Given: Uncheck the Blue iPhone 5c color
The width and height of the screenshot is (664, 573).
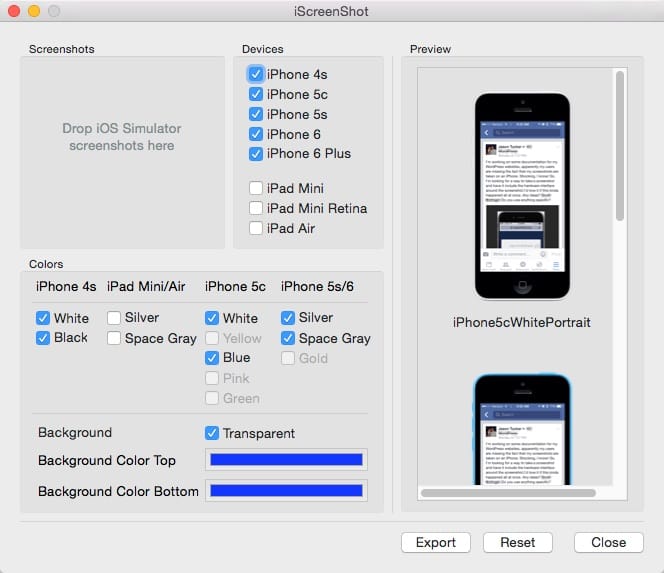Looking at the screenshot, I should coord(212,358).
